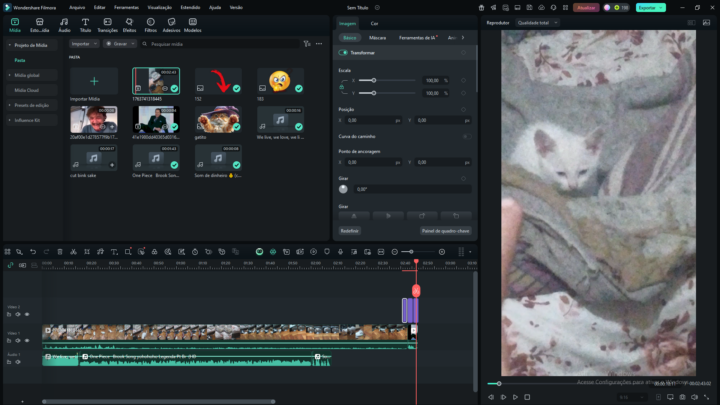Open the Importar dropdown
Viewport: 720px width, 405px height.
84,44
